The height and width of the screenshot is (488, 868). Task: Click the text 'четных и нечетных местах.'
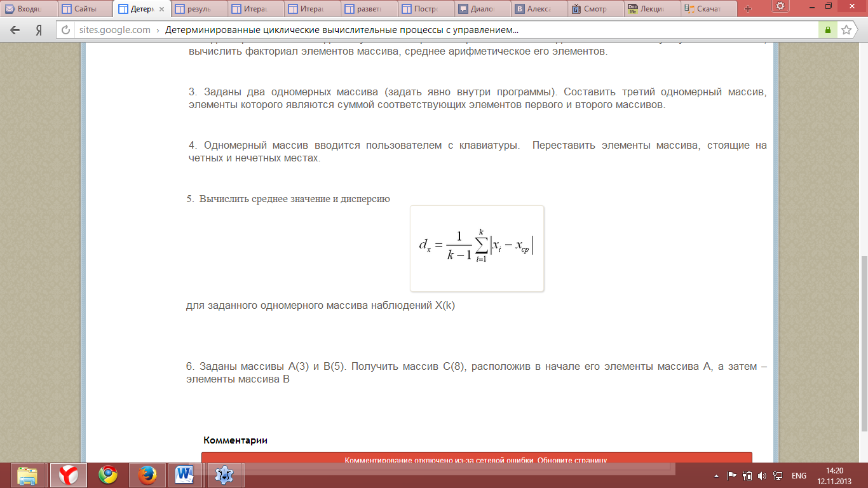(x=254, y=158)
